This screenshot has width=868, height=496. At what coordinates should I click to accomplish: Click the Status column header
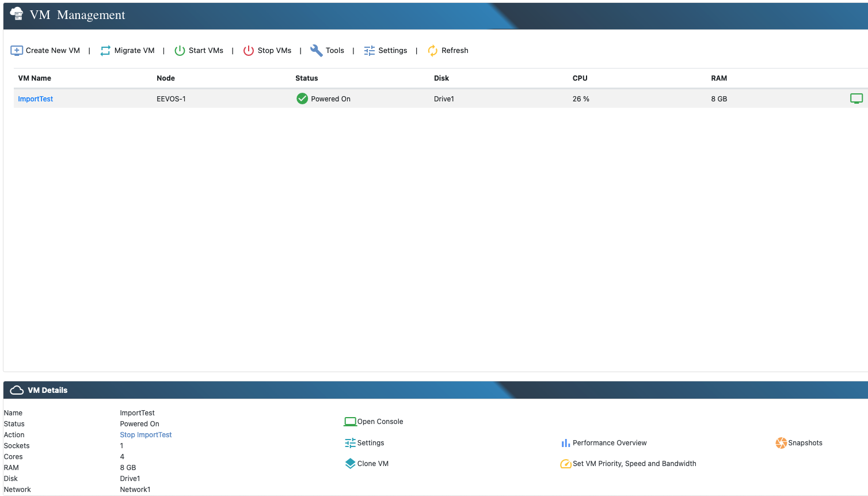pos(306,78)
